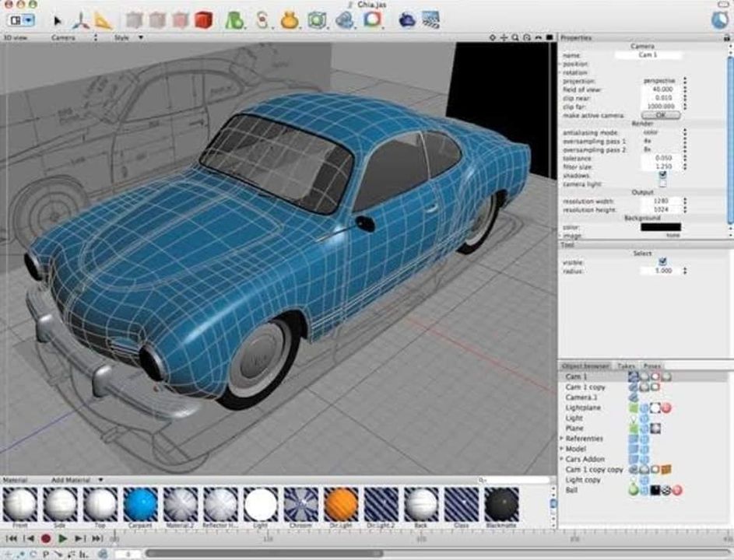Open the Camera view selector
The height and width of the screenshot is (560, 734).
click(x=75, y=37)
